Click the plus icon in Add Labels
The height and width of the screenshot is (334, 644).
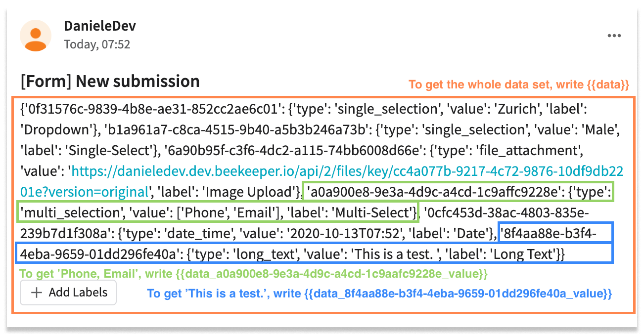pyautogui.click(x=36, y=292)
